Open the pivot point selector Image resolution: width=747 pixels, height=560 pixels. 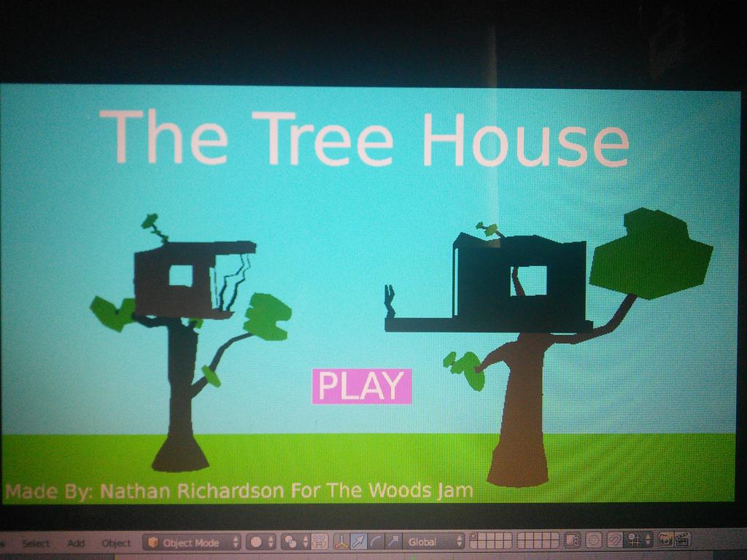pyautogui.click(x=295, y=542)
